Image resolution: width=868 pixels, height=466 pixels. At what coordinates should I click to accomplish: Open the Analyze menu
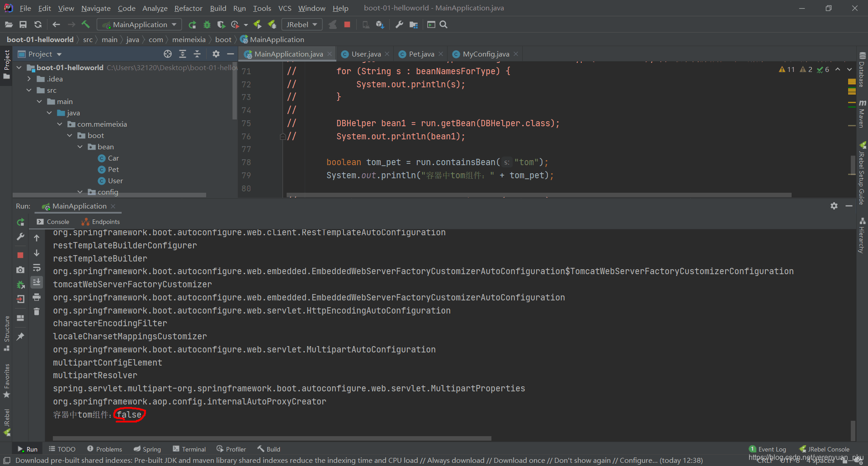[155, 8]
